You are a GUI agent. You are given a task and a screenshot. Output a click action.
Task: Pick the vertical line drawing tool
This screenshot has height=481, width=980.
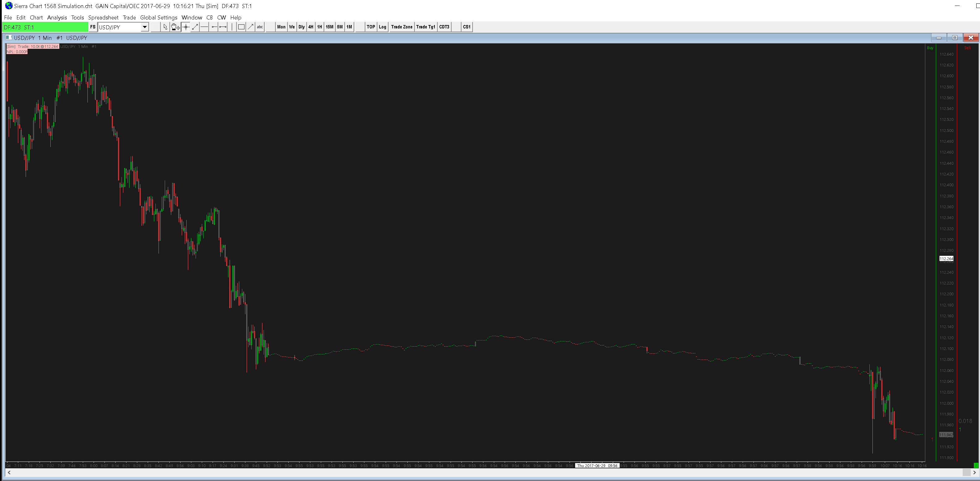tap(232, 27)
